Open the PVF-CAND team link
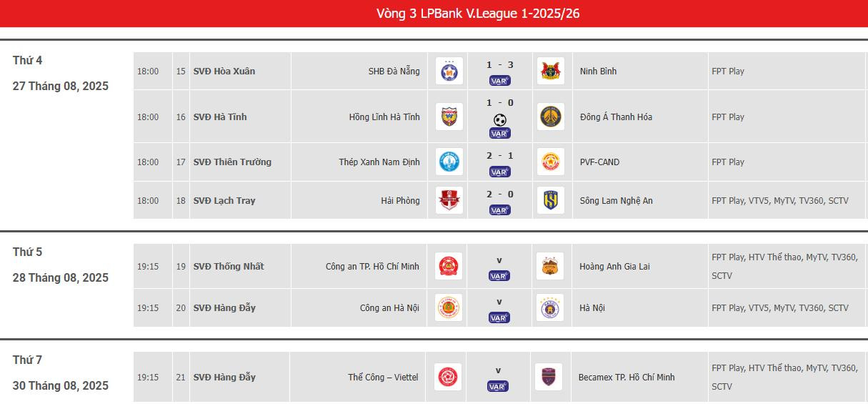 (x=599, y=162)
